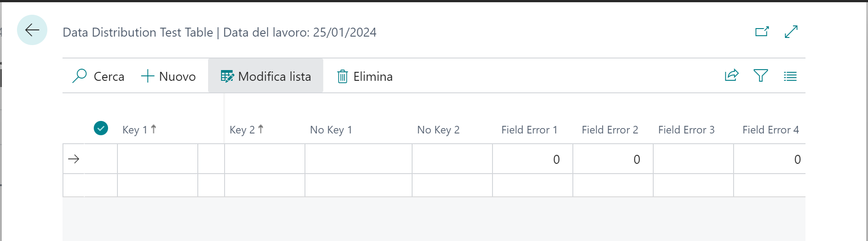Image resolution: width=868 pixels, height=241 pixels.
Task: Expand page to full screen
Action: tap(791, 32)
